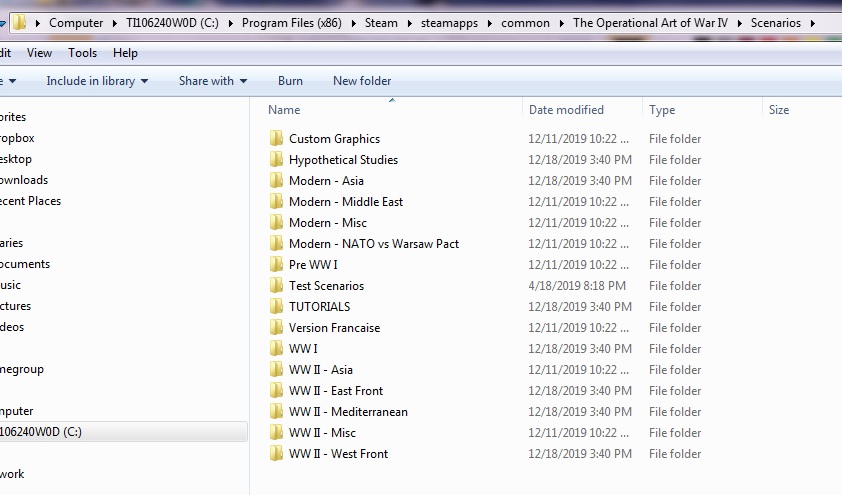Expand the arrow after Computer in address bar
The image size is (842, 495).
pyautogui.click(x=114, y=23)
